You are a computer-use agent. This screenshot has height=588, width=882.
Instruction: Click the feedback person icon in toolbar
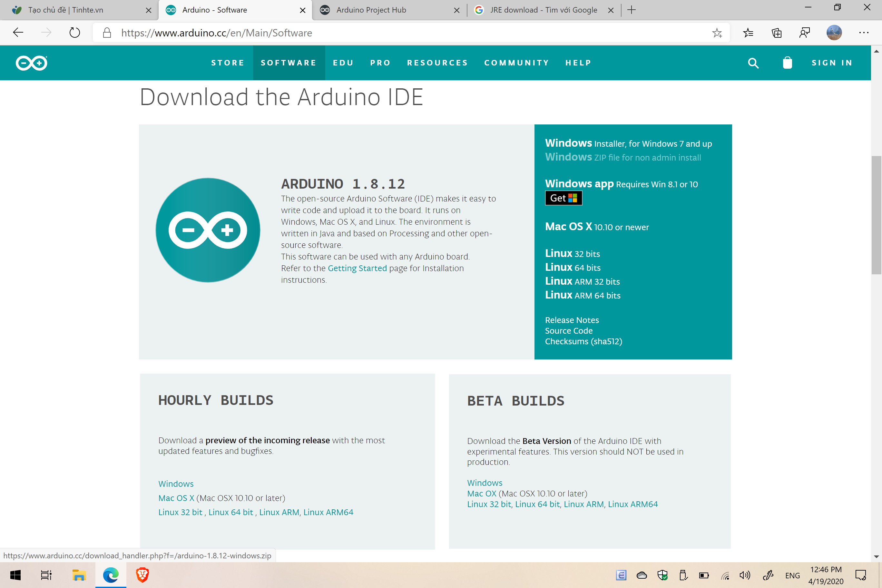(x=805, y=33)
